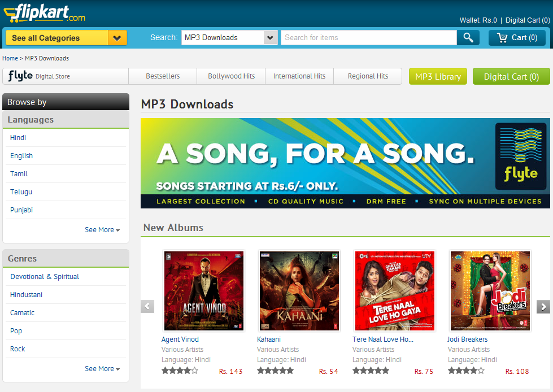Open the MP3 Downloads search category dropdown
The width and height of the screenshot is (553, 392).
point(270,37)
